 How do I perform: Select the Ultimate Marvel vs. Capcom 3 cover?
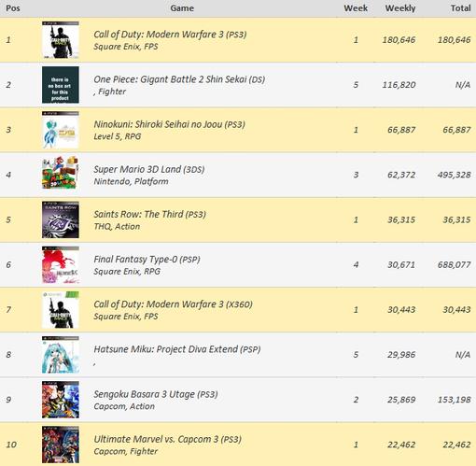(x=61, y=445)
